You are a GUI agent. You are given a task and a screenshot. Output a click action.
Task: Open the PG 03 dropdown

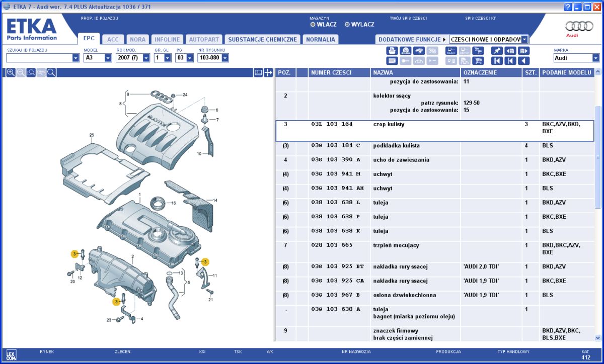click(x=190, y=58)
